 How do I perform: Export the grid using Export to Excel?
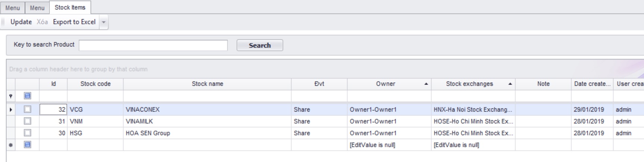[x=74, y=22]
